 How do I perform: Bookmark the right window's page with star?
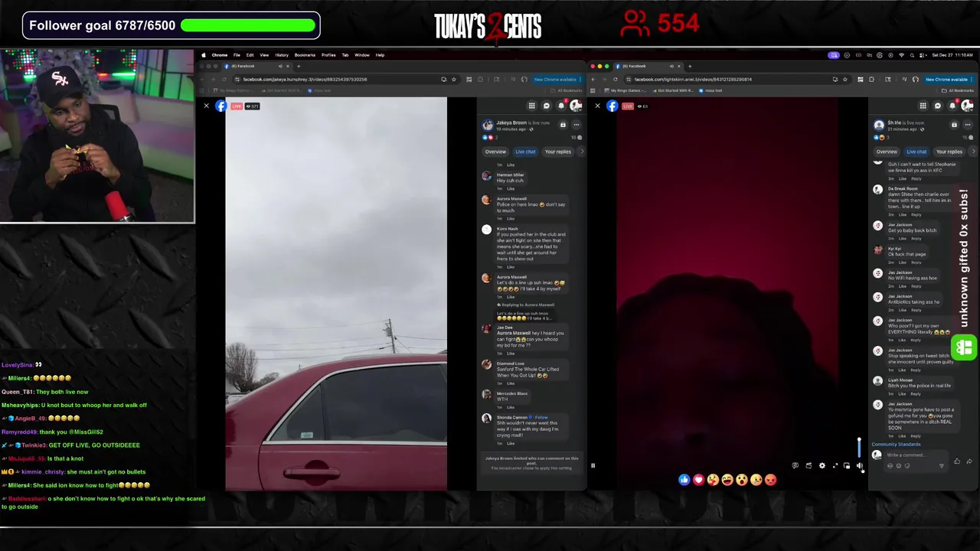click(845, 80)
